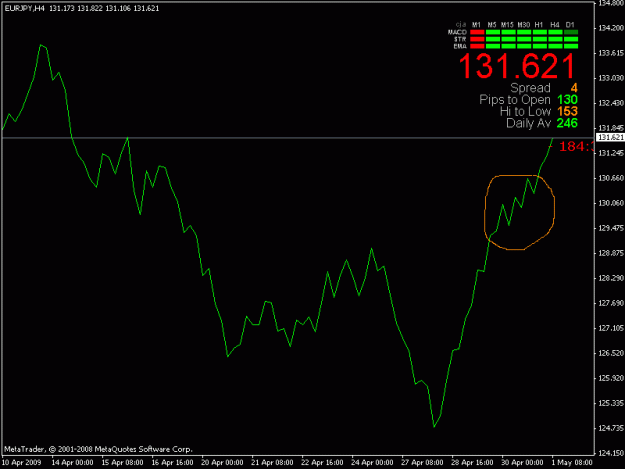Click the red STR signal bar for M1
This screenshot has height=469, width=625.
point(477,39)
